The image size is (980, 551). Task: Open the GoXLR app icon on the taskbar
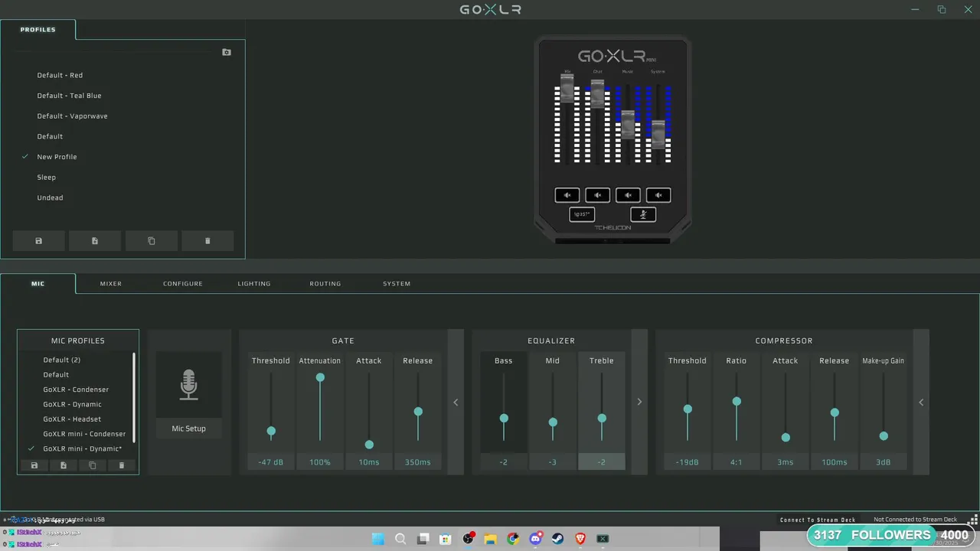(x=603, y=539)
